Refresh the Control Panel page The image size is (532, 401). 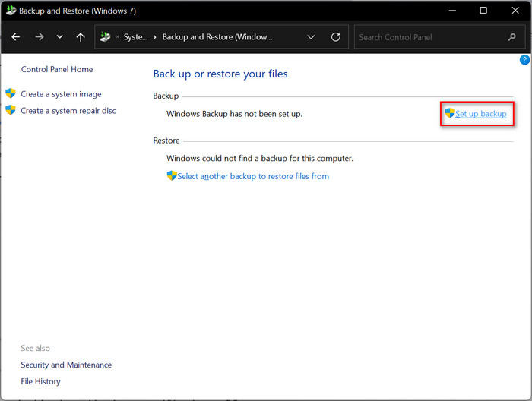click(x=336, y=37)
